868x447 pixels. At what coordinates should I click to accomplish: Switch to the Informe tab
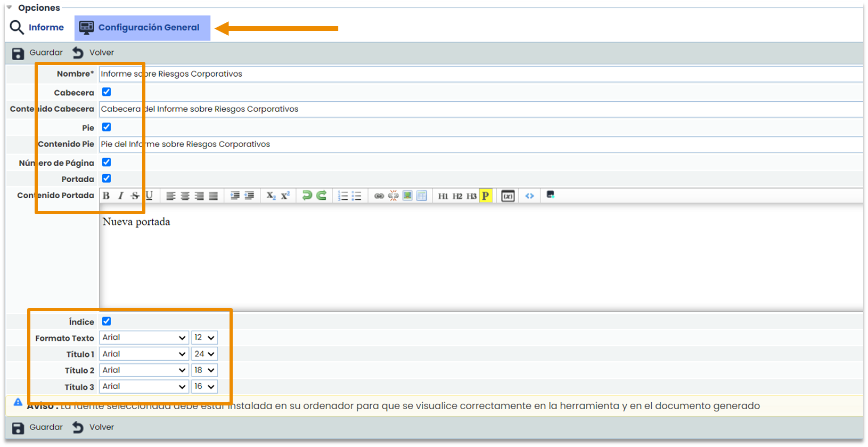pyautogui.click(x=37, y=28)
